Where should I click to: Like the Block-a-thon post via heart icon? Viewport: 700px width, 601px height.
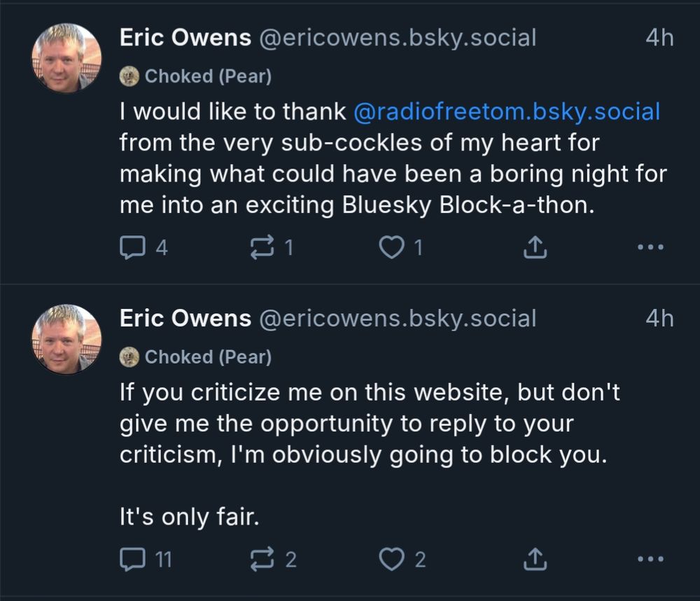coord(393,247)
